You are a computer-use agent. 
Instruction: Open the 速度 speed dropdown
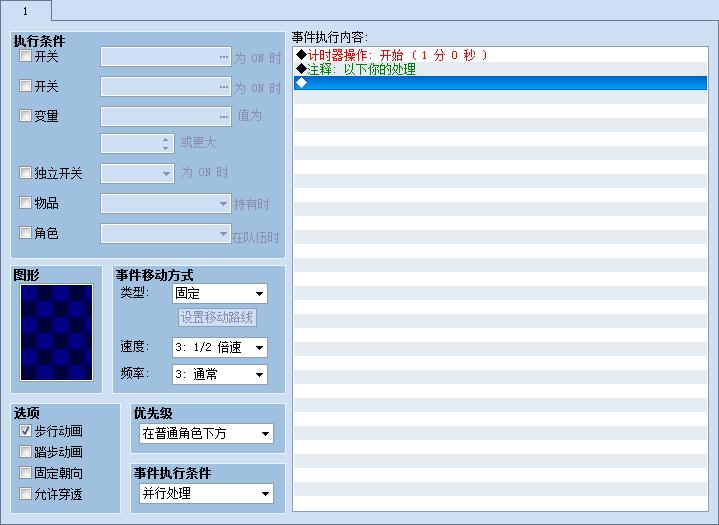(x=220, y=347)
